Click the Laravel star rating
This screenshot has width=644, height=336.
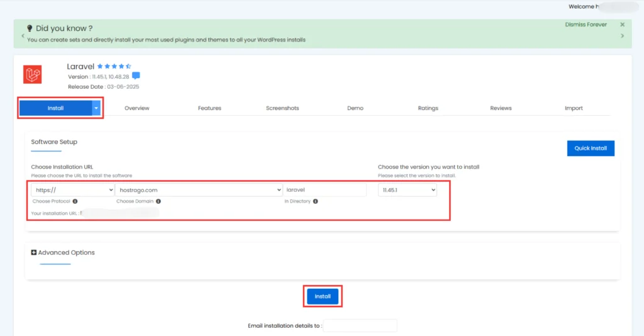(114, 66)
